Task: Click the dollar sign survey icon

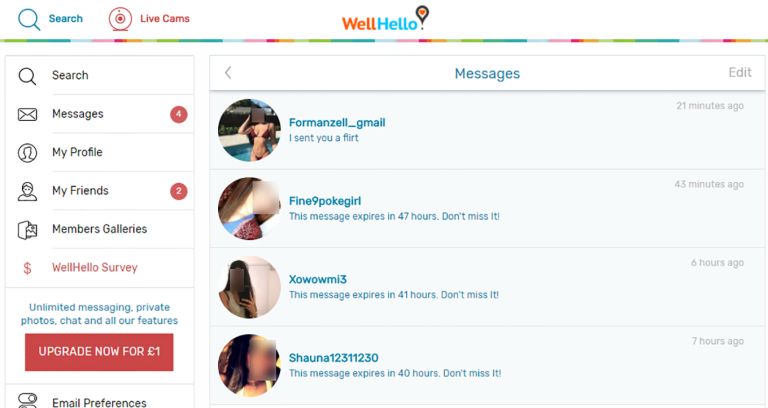Action: click(27, 268)
